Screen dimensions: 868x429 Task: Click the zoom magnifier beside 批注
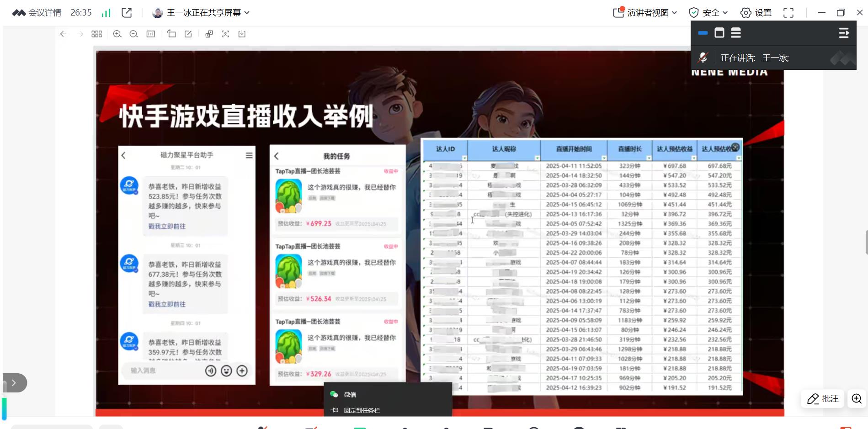[857, 399]
